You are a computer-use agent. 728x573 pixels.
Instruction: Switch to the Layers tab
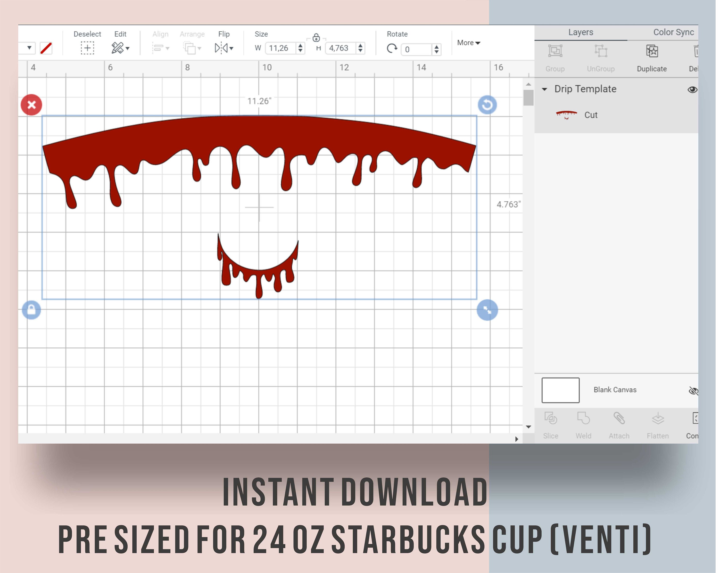581,32
